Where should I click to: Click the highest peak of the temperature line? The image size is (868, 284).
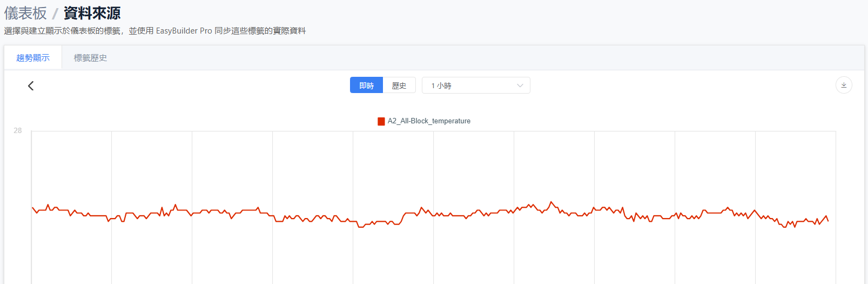click(x=551, y=202)
